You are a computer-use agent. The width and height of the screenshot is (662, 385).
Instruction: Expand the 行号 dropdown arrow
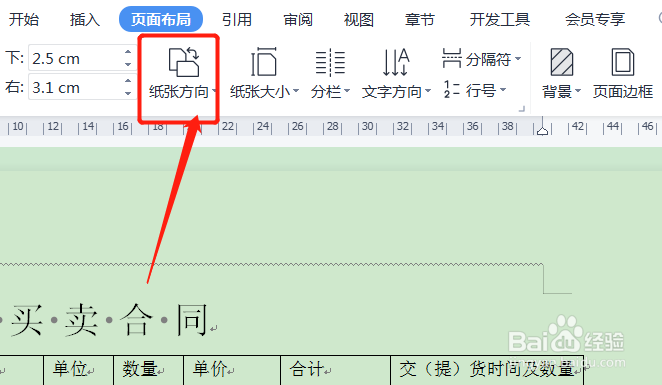(503, 89)
